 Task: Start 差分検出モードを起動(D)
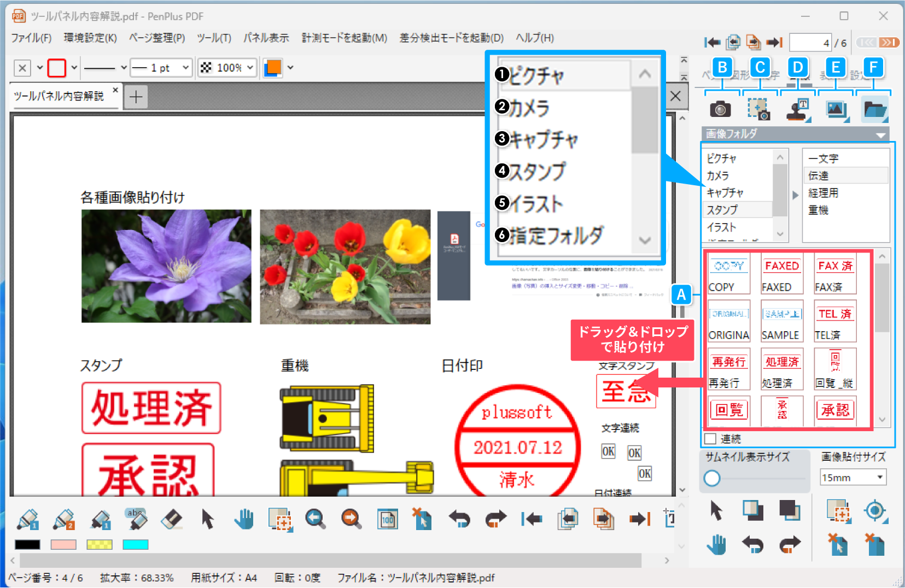(451, 38)
